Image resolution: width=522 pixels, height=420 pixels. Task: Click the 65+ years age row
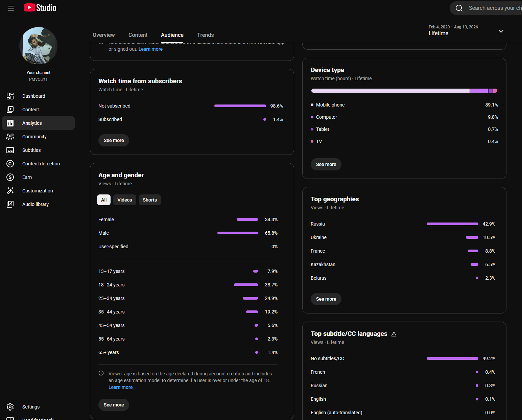[188, 352]
